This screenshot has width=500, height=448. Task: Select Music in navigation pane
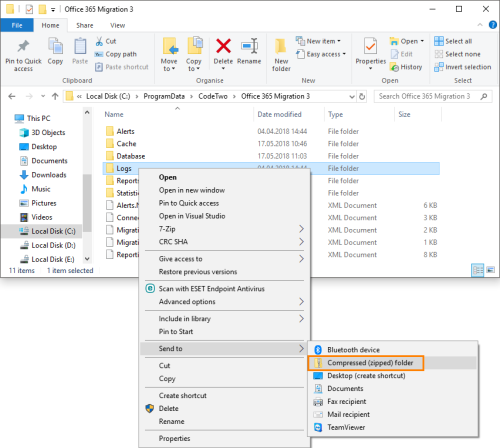tap(35, 189)
